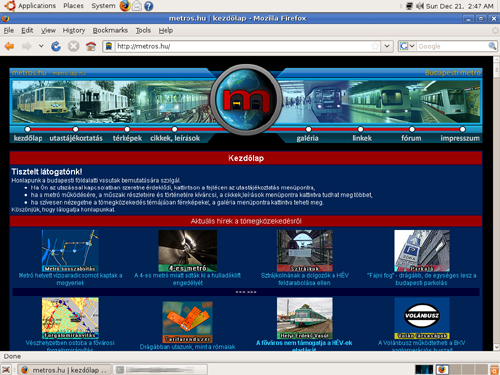Image resolution: width=500 pixels, height=375 pixels.
Task: Switch to the Firefox workspace in switcher
Action: (x=442, y=369)
